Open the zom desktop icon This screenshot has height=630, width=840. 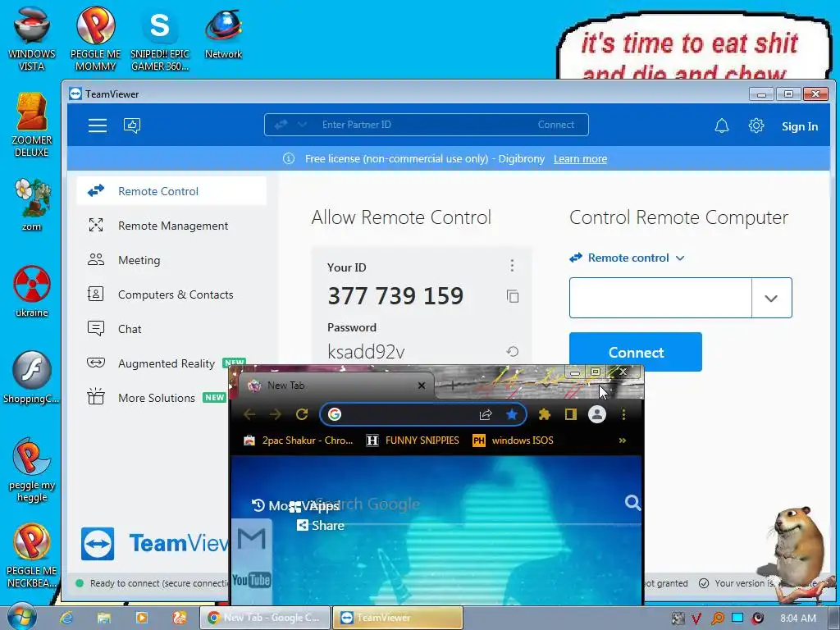(32, 204)
